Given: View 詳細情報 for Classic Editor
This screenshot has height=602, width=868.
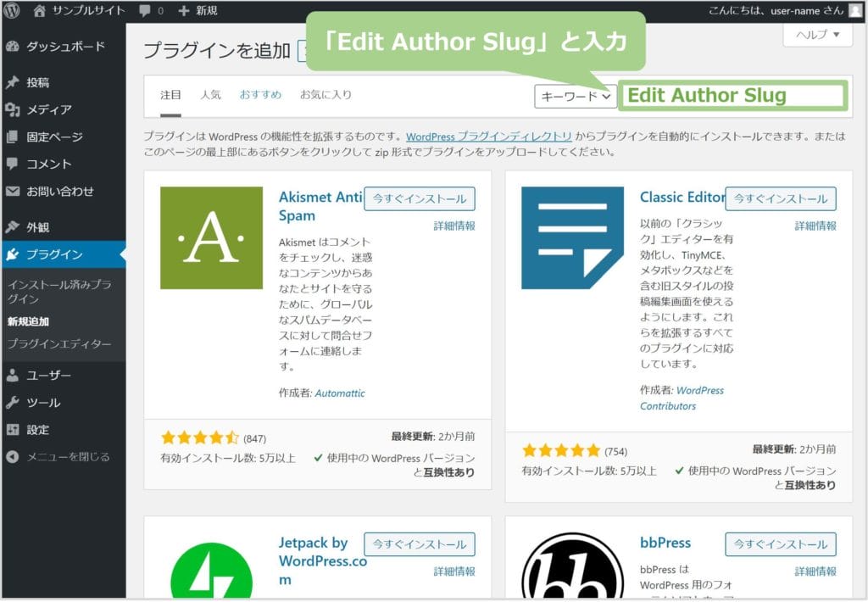Looking at the screenshot, I should [815, 226].
